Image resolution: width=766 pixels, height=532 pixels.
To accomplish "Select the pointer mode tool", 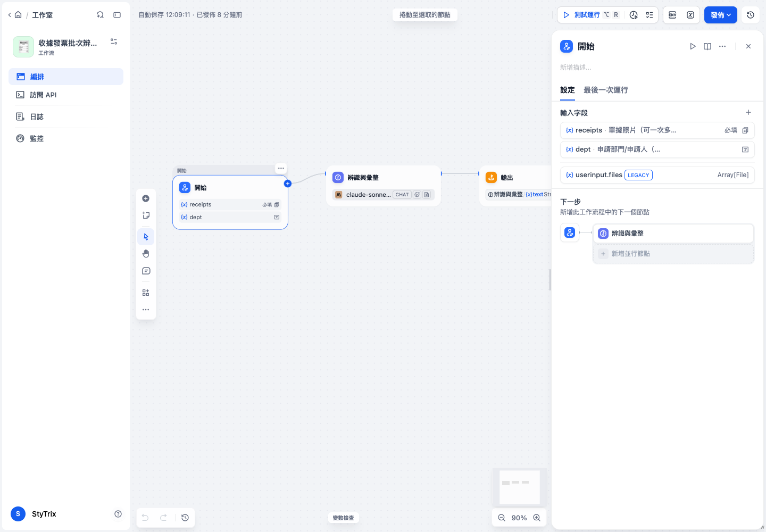I will (x=146, y=237).
